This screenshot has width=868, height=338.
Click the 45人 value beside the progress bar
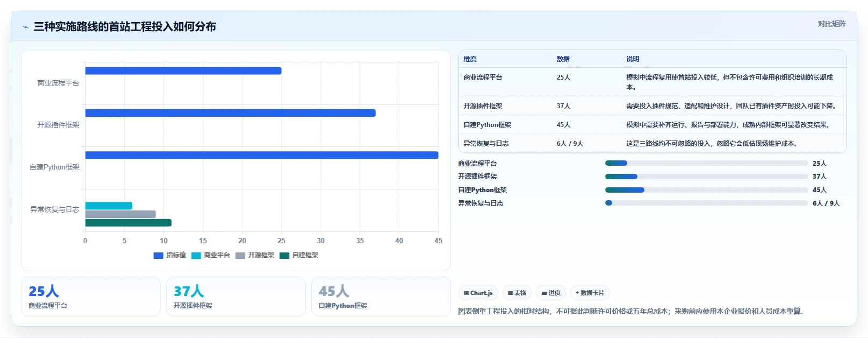(x=820, y=190)
